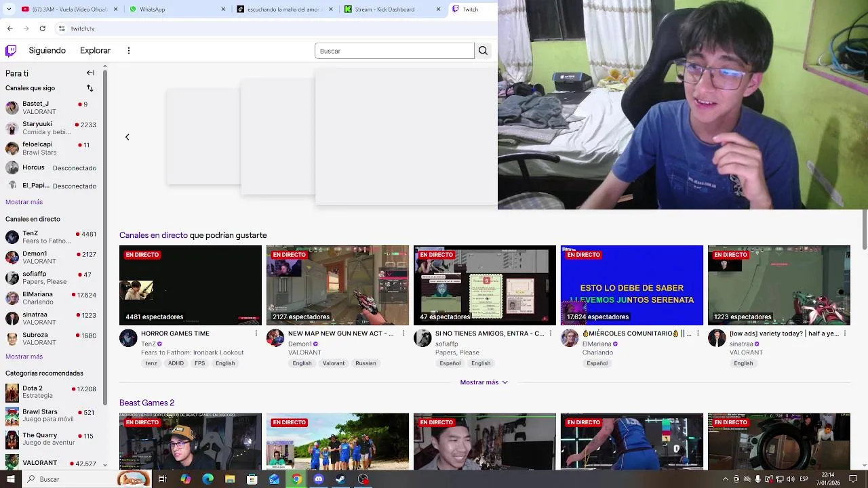The image size is (868, 488).
Task: Open HORROR GAMES TIME stream thumbnail
Action: click(190, 285)
